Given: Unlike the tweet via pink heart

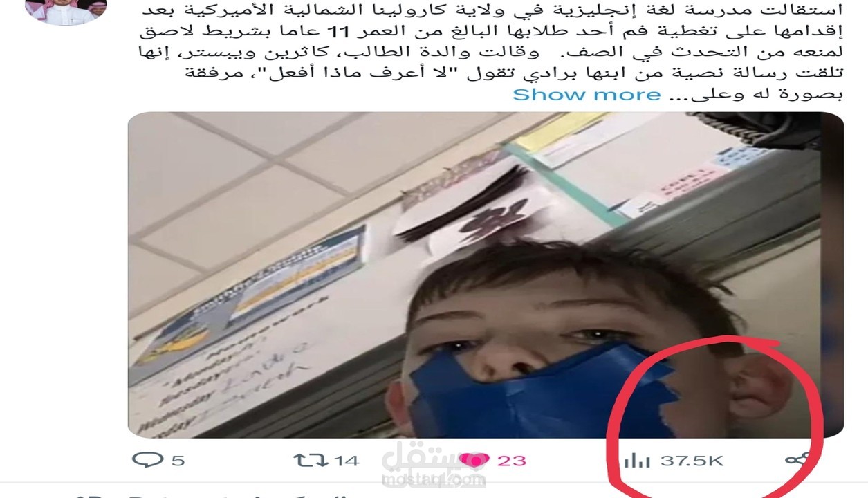Looking at the screenshot, I should (x=474, y=460).
